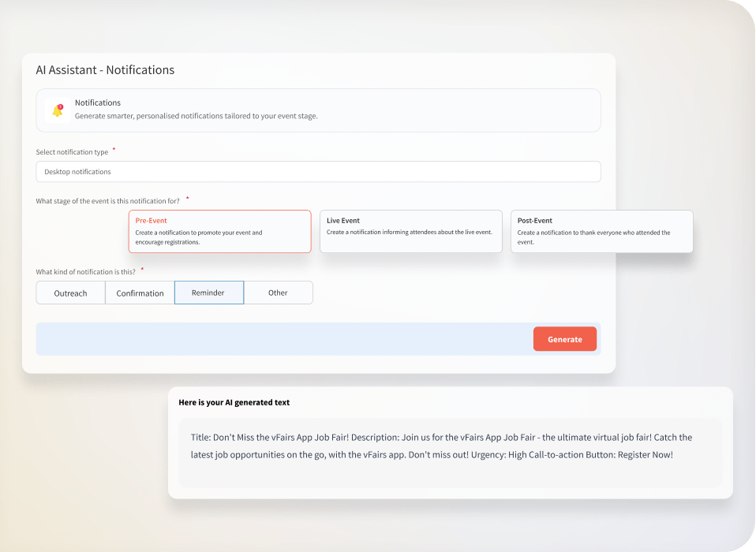This screenshot has height=552, width=756.
Task: Select the Live Event stage card
Action: 411,231
